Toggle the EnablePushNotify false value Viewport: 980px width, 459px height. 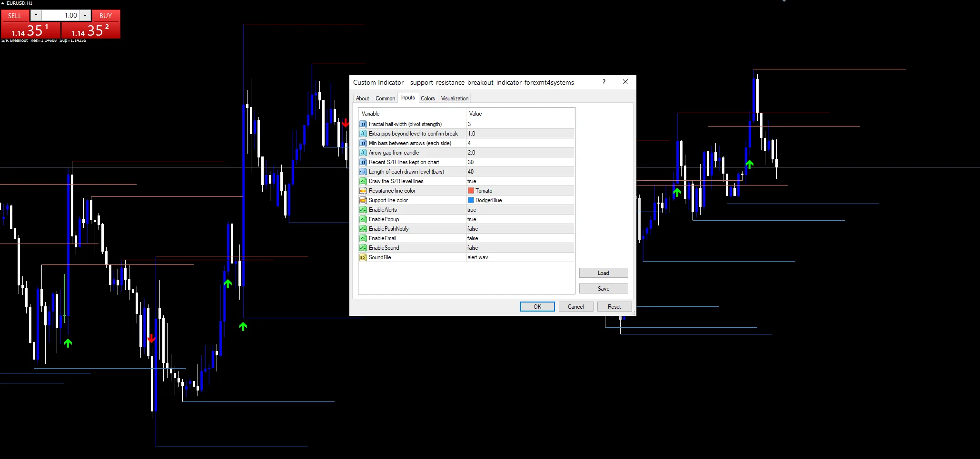(x=520, y=229)
